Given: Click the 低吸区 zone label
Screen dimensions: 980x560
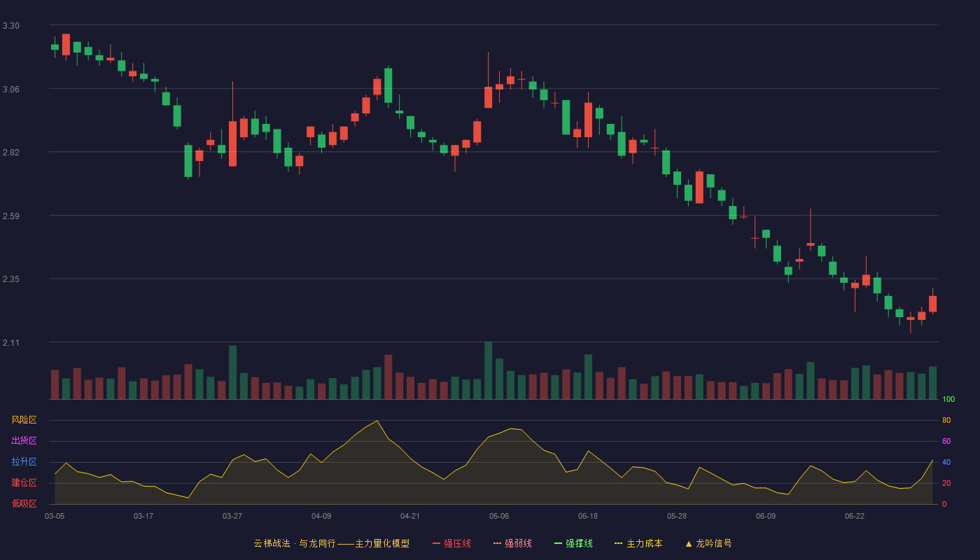Looking at the screenshot, I should click(24, 503).
